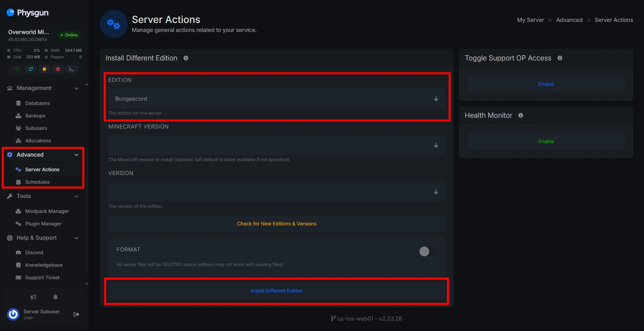This screenshot has height=331, width=644.
Task: Go to Plugin Manager in the sidebar
Action: pyautogui.click(x=43, y=224)
